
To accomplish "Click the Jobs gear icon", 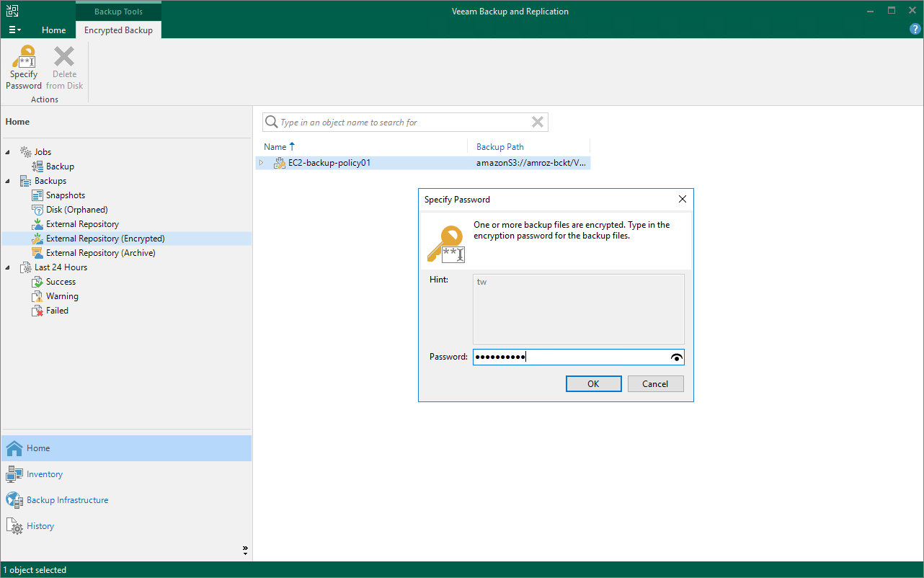I will pos(26,152).
